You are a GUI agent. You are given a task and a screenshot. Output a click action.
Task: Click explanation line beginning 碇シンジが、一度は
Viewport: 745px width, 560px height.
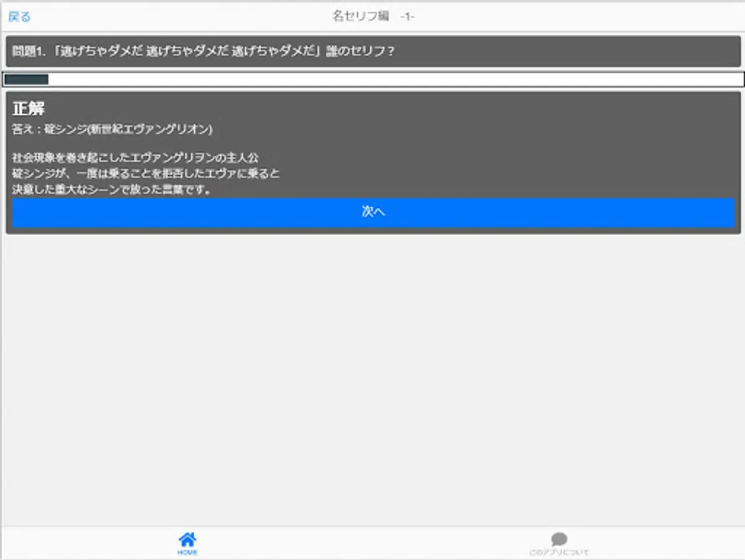[x=146, y=174]
